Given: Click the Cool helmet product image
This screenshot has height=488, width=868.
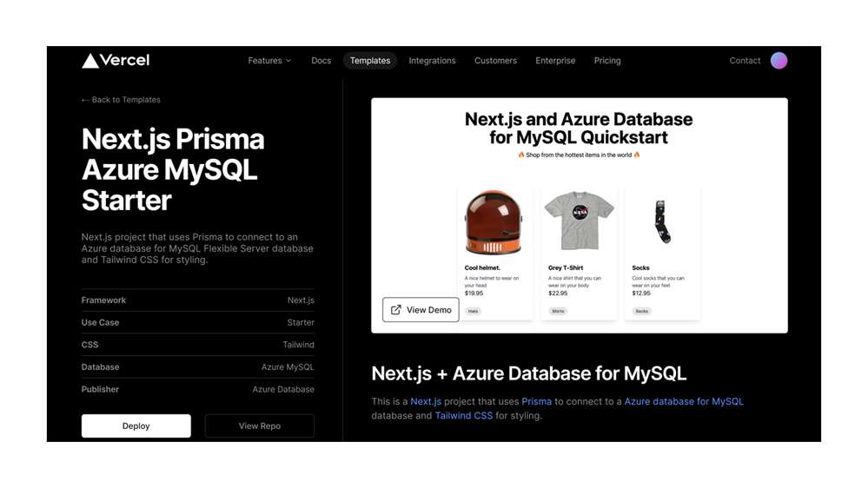Looking at the screenshot, I should pyautogui.click(x=493, y=222).
